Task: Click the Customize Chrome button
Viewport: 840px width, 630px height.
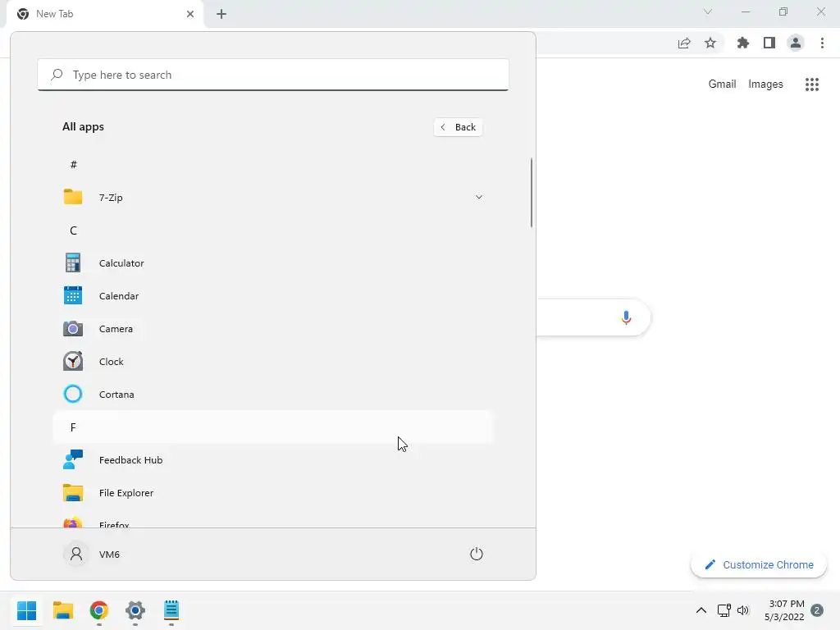Action: pos(759,564)
